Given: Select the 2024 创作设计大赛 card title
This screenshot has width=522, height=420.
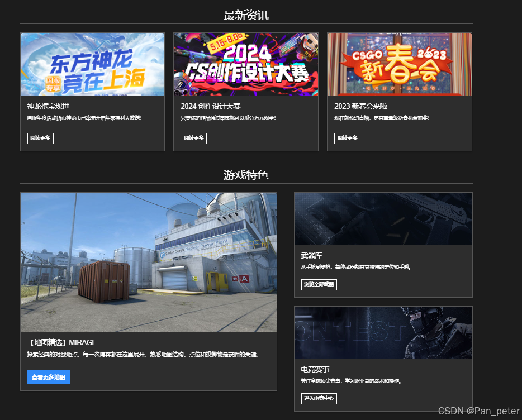Looking at the screenshot, I should click(x=210, y=107).
